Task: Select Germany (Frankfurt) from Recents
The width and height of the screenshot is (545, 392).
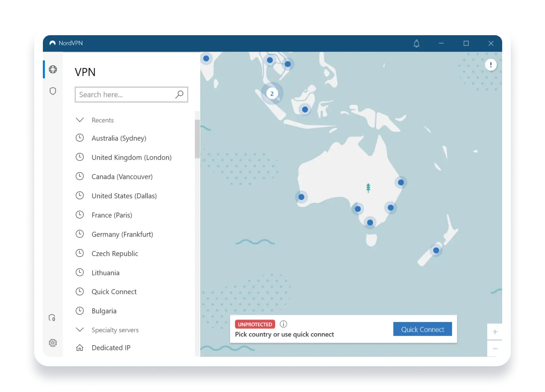Action: 122,234
